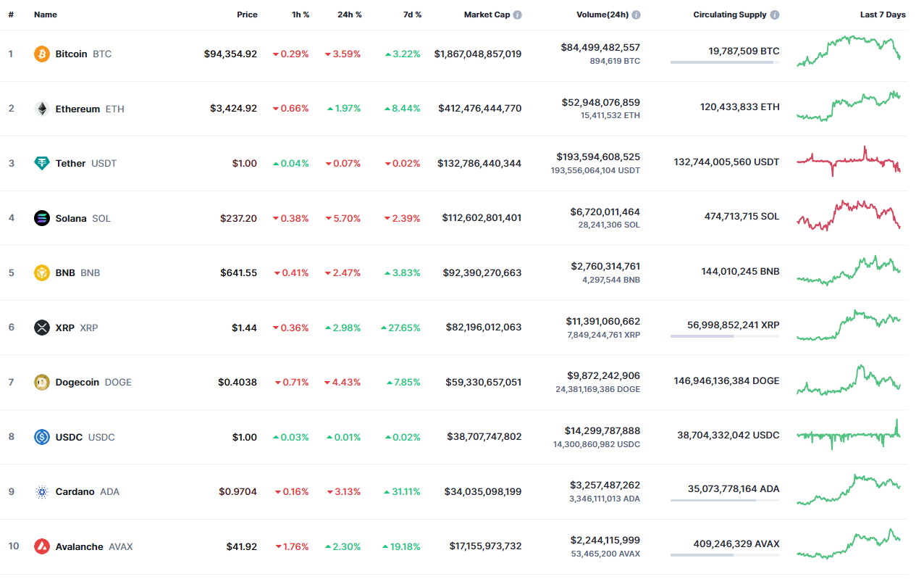
Task: Open USDC's 7-day sparkline chart
Action: pos(849,434)
